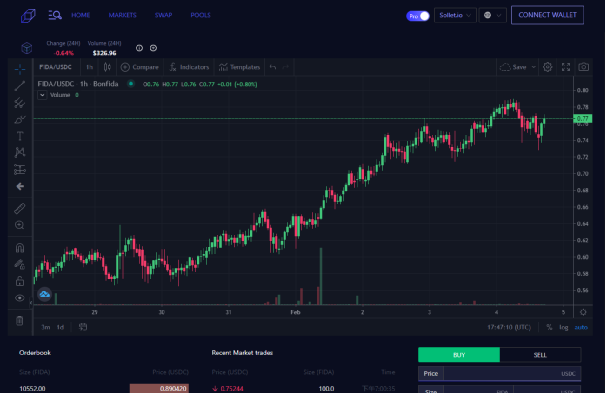Image resolution: width=605 pixels, height=393 pixels.
Task: Click the 0.77 current price label
Action: 583,118
